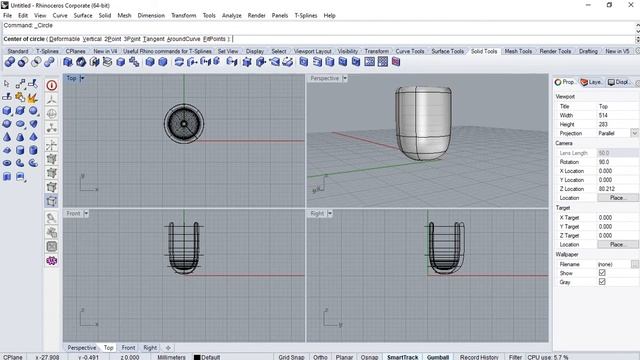Open the Front viewport title dropdown arrow

pyautogui.click(x=86, y=213)
